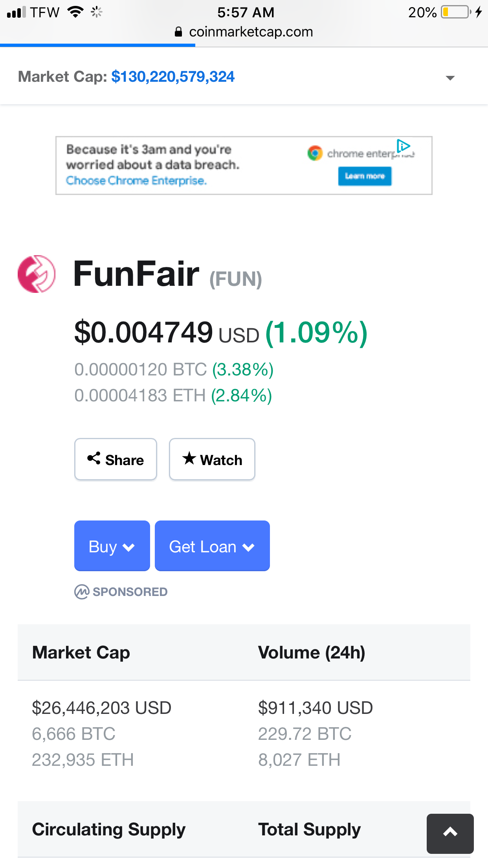Tap the coinmarketcap.com address bar
The height and width of the screenshot is (868, 488).
click(244, 32)
